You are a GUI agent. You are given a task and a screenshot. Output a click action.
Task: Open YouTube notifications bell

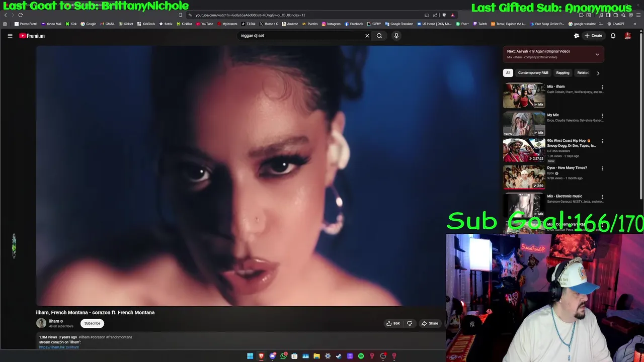[x=613, y=36]
